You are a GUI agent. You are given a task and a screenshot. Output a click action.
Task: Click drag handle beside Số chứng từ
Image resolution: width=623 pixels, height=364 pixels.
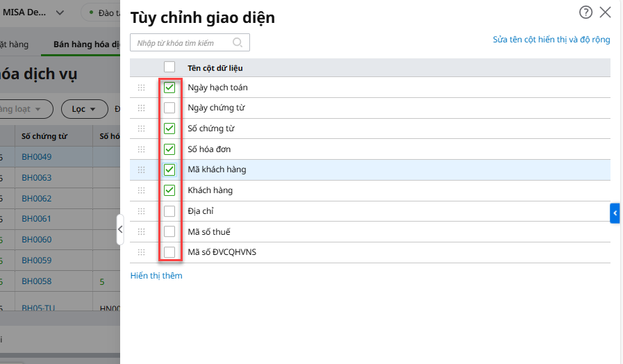tap(141, 129)
